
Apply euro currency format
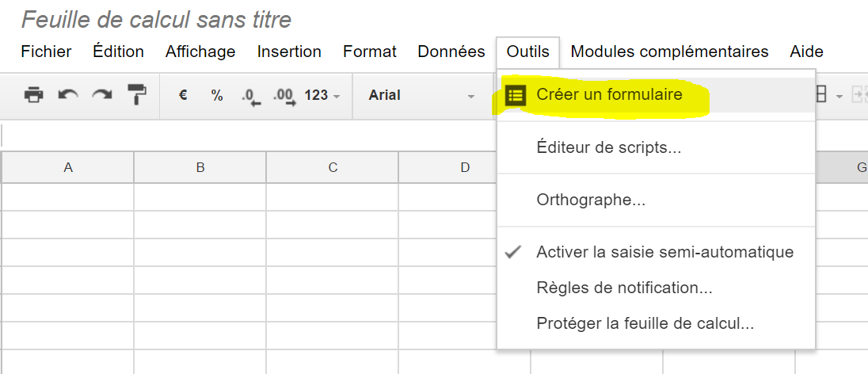(183, 95)
